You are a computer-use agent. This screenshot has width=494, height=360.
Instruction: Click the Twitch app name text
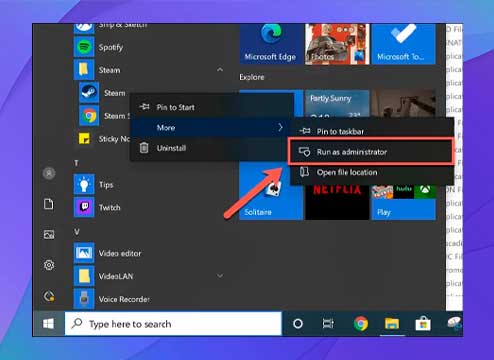pyautogui.click(x=110, y=207)
